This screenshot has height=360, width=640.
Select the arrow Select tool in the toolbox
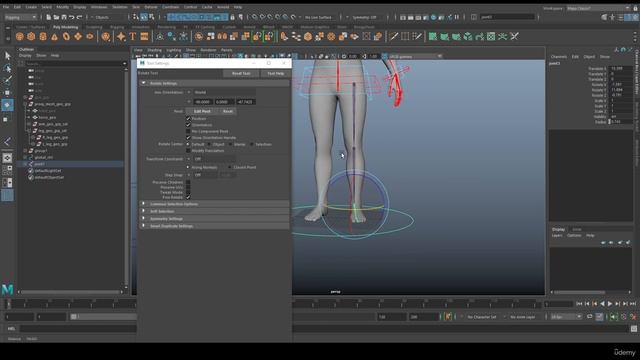[x=7, y=56]
